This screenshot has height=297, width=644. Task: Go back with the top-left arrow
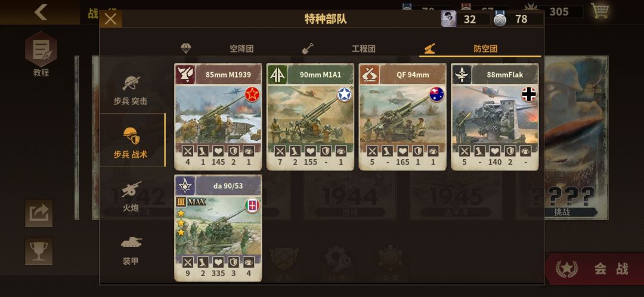coord(41,13)
